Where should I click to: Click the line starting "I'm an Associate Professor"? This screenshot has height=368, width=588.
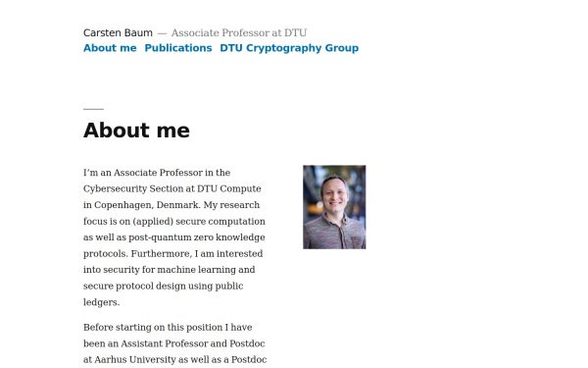[x=157, y=173]
